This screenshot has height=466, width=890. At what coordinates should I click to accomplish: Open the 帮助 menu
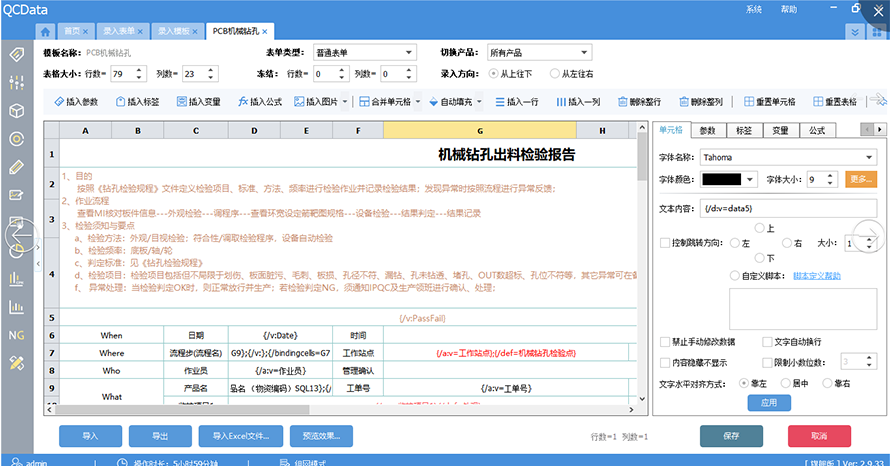click(x=789, y=9)
